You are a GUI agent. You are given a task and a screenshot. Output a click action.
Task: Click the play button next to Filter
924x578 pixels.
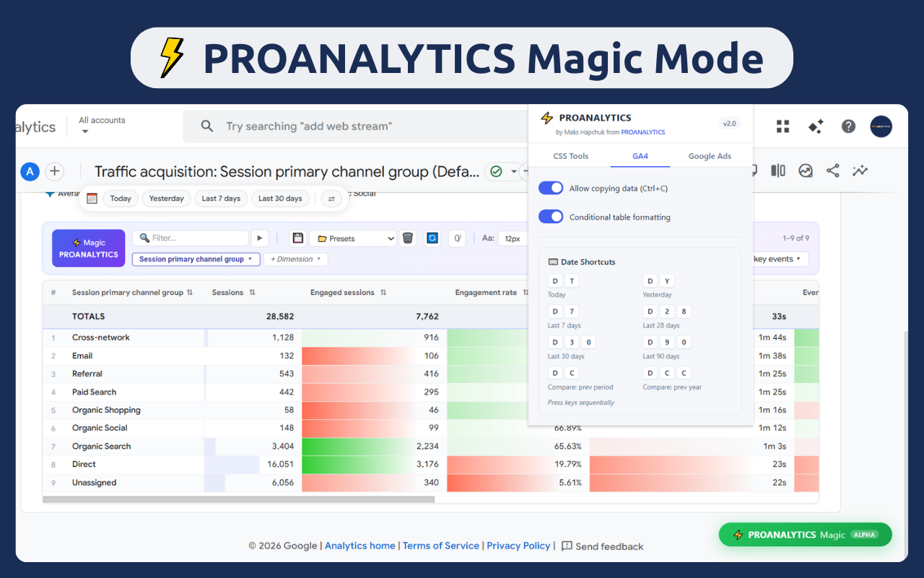259,238
